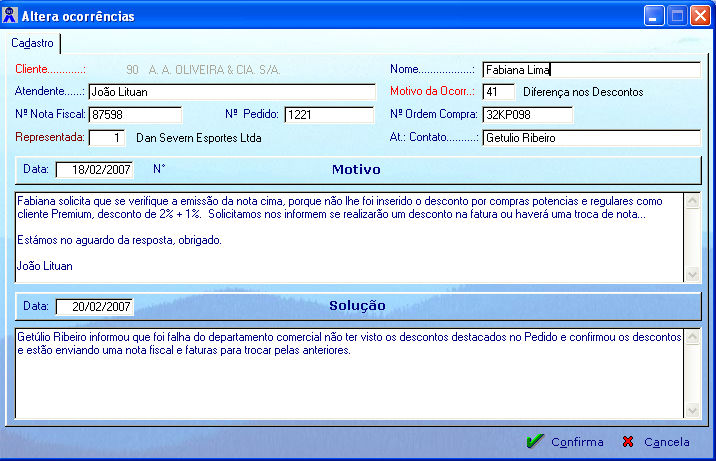Click the green checkmark Confirma icon
This screenshot has height=461, width=716.
[x=535, y=441]
